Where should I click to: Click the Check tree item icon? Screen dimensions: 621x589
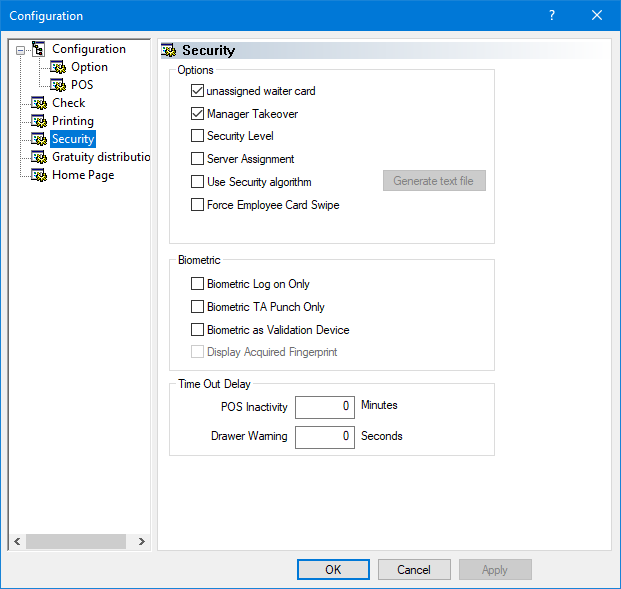click(39, 103)
